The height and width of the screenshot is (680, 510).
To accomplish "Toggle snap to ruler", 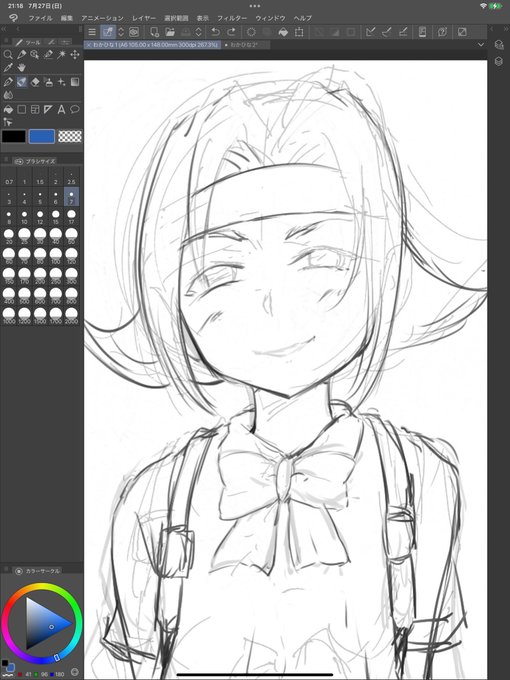I will coord(370,32).
